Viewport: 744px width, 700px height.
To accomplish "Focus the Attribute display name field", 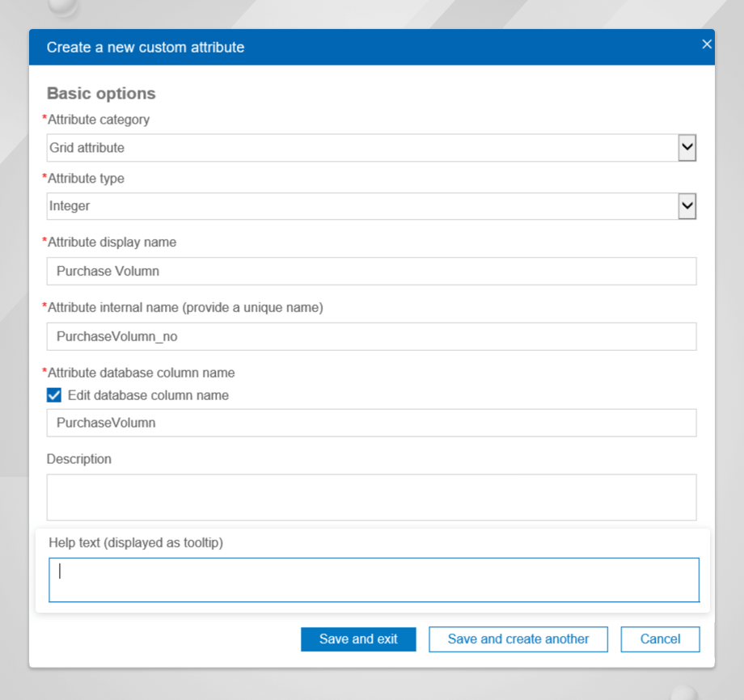I will [371, 272].
